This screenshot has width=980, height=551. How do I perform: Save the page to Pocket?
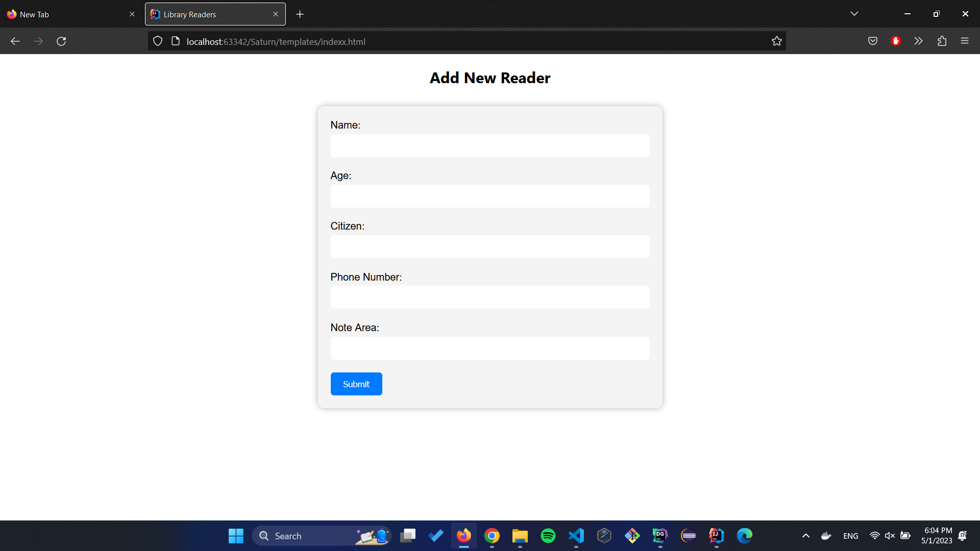pyautogui.click(x=873, y=41)
